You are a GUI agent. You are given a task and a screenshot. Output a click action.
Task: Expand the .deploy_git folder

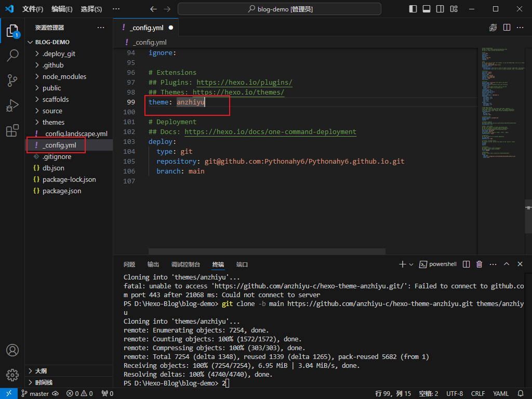pos(69,54)
